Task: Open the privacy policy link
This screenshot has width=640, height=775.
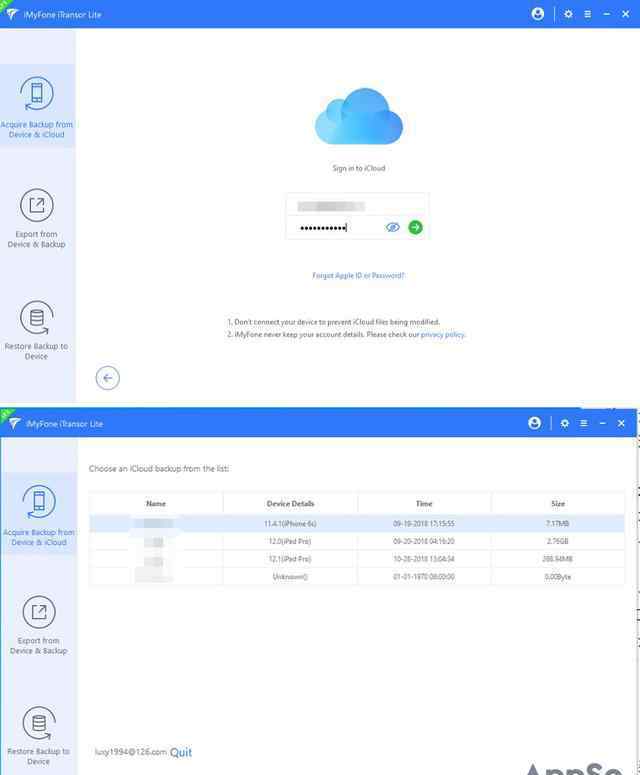Action: click(442, 335)
